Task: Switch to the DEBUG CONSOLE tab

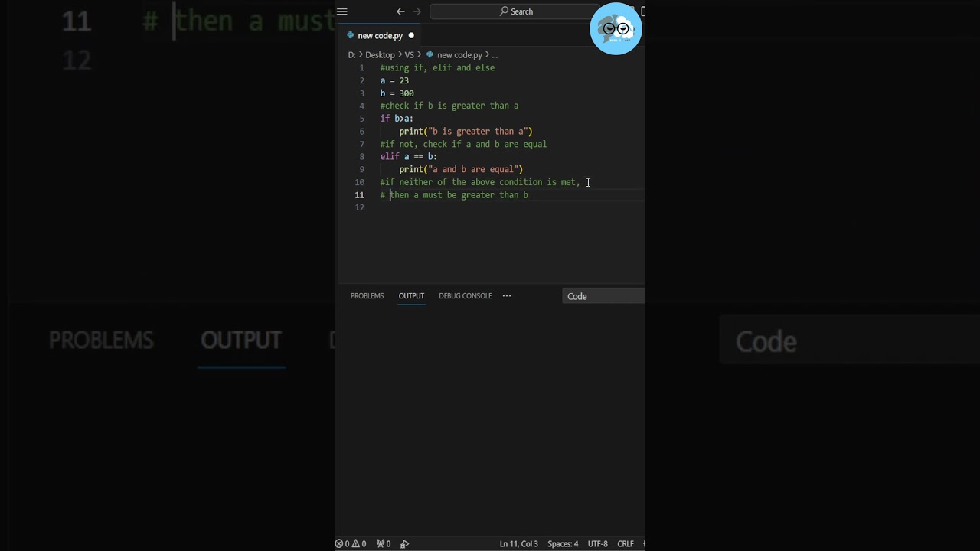Action: click(465, 296)
